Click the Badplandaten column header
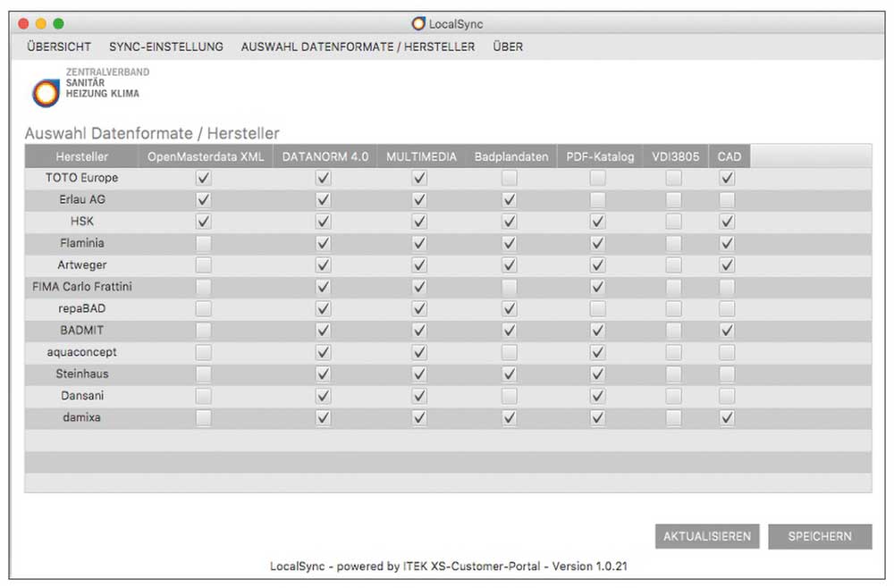This screenshot has height=588, width=894. (510, 156)
